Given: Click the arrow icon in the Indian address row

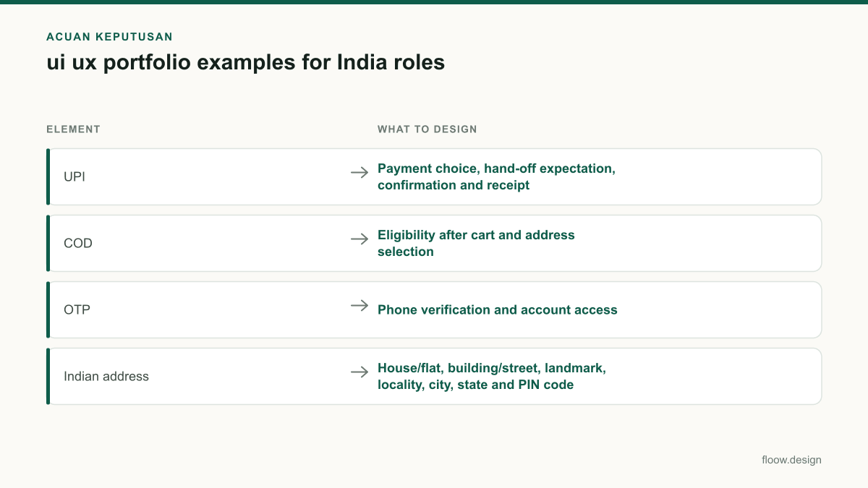Looking at the screenshot, I should click(359, 372).
